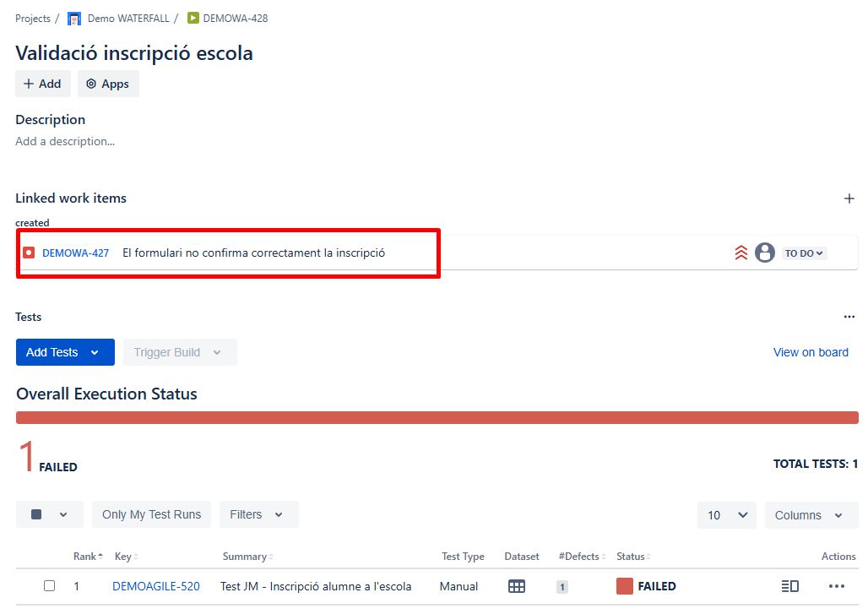Click the green DEMOWA-428 issue type icon
868x614 pixels.
click(193, 19)
